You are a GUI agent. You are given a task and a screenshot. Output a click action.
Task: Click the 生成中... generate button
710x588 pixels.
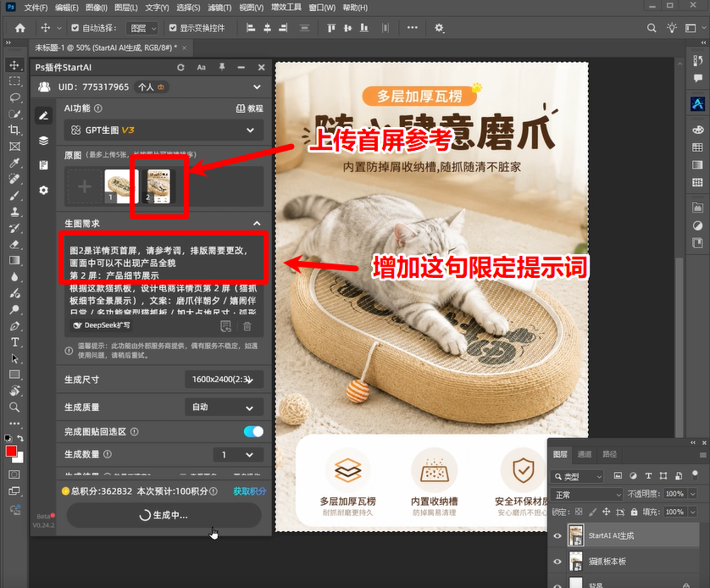point(164,515)
